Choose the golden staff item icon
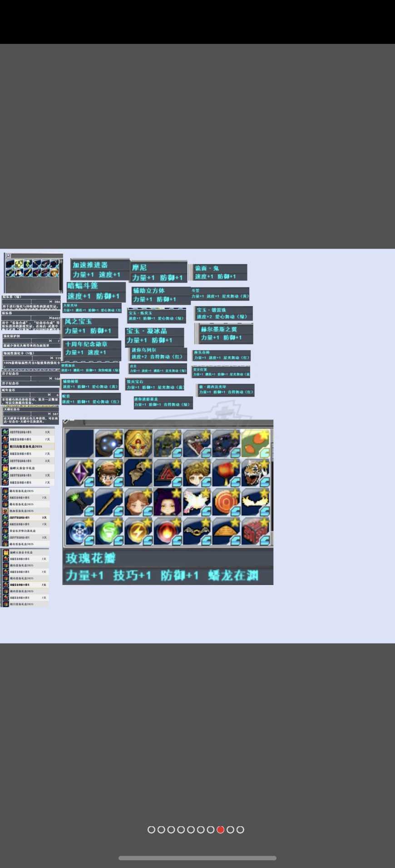Image resolution: width=395 pixels, height=868 pixels. coord(109,502)
